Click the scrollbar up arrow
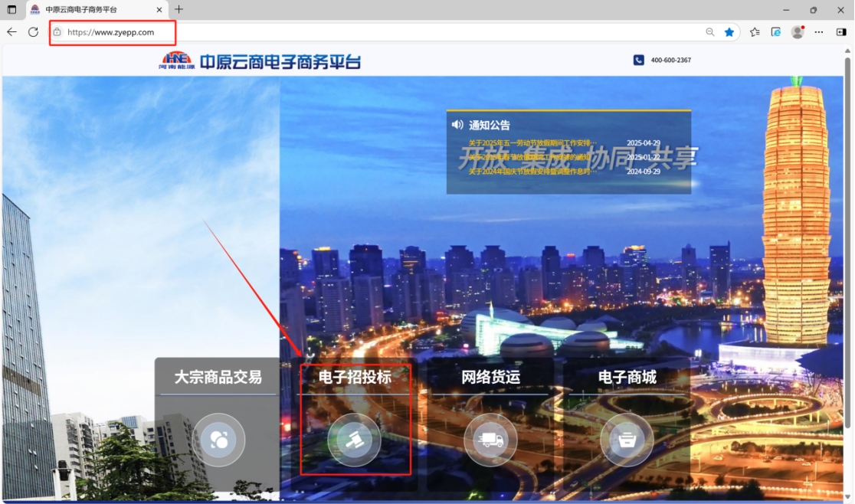 pos(847,51)
